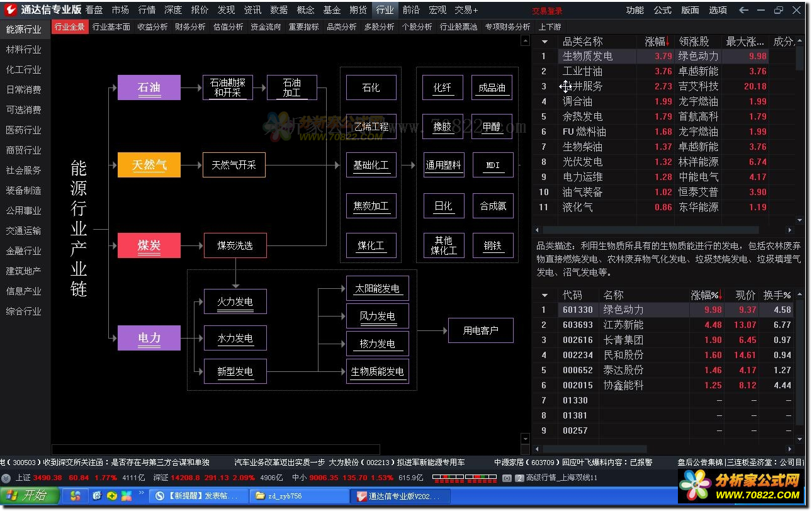Click the 高级行情 connection indicator icon

click(x=519, y=478)
